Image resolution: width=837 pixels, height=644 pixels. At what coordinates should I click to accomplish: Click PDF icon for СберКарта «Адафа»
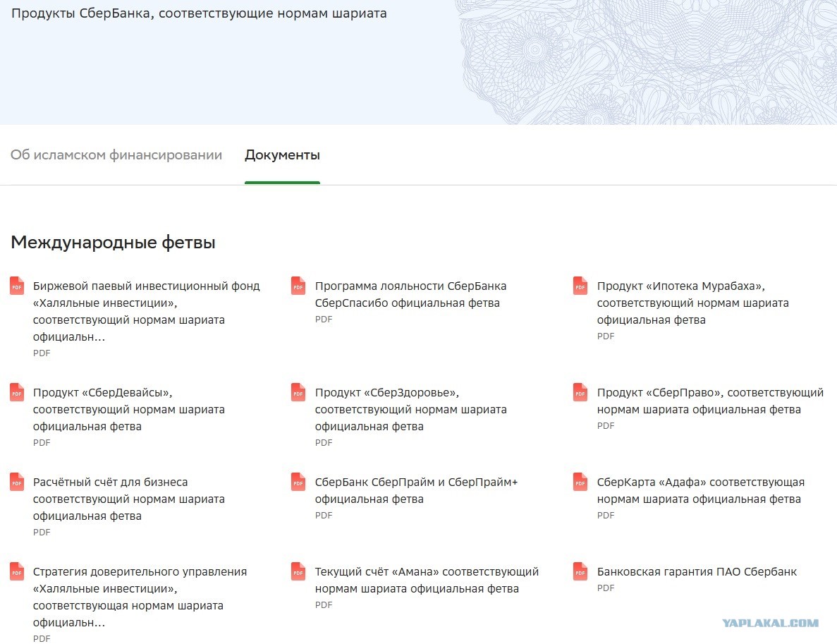(x=580, y=482)
